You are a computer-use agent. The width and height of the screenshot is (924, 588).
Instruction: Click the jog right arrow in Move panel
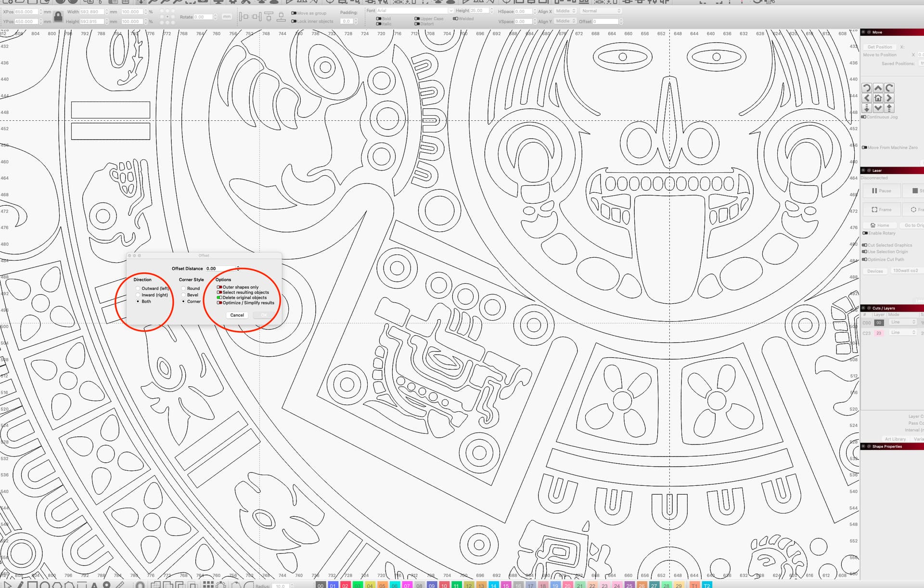[x=889, y=98]
